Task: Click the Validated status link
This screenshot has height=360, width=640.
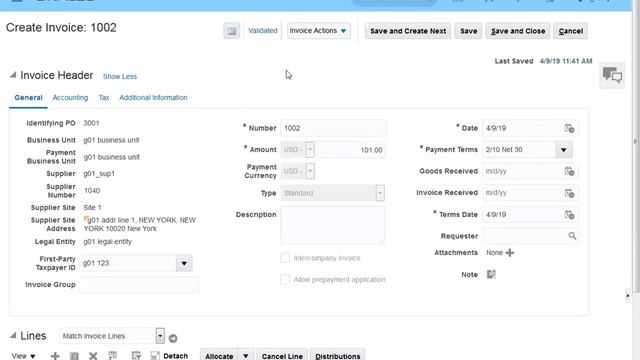Action: [262, 31]
